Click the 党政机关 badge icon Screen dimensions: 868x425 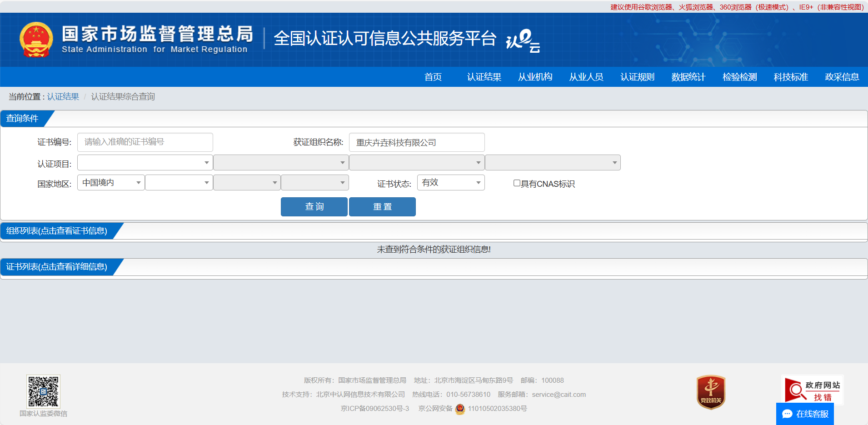click(711, 392)
